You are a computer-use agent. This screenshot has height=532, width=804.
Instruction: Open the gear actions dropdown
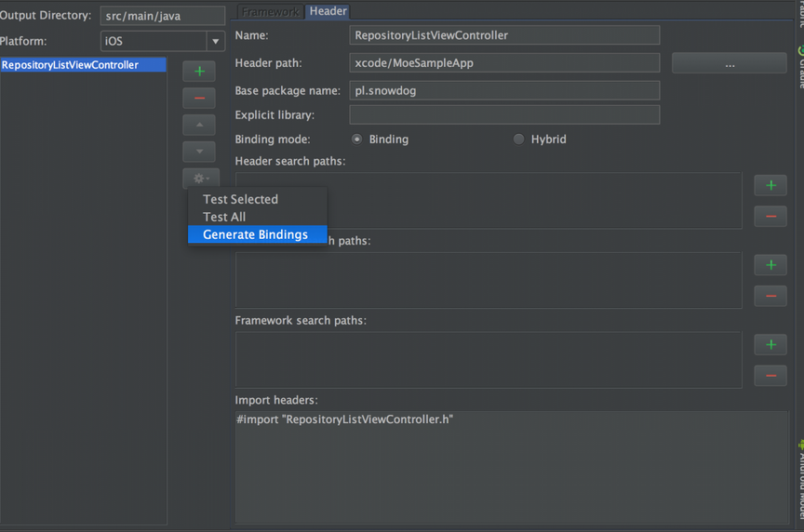click(x=201, y=179)
